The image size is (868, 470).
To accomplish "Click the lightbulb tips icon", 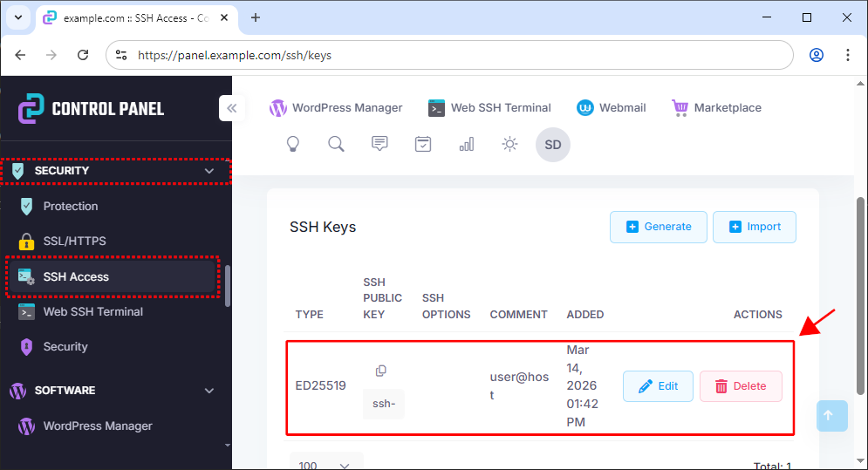I will 293,145.
